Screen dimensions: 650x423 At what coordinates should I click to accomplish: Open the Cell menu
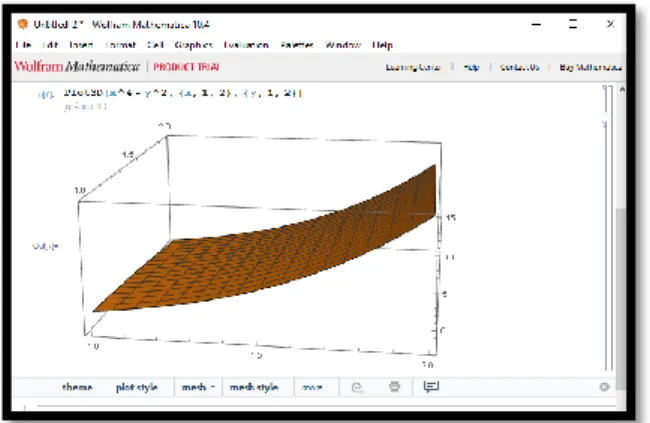[155, 45]
